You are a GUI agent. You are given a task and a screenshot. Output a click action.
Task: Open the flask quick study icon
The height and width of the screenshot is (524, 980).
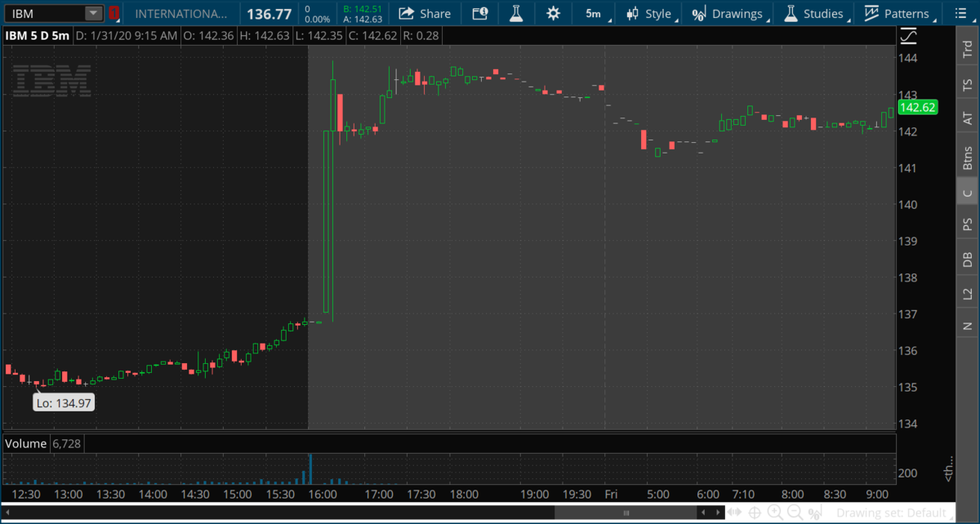coord(516,13)
